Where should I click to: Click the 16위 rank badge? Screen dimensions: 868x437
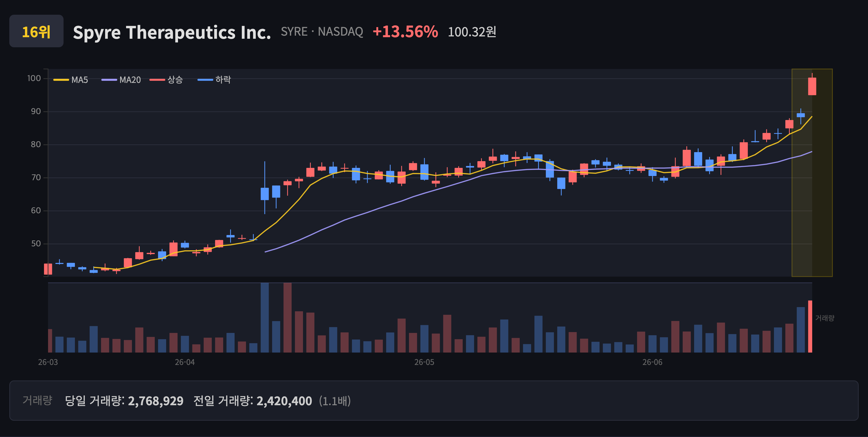pos(36,31)
